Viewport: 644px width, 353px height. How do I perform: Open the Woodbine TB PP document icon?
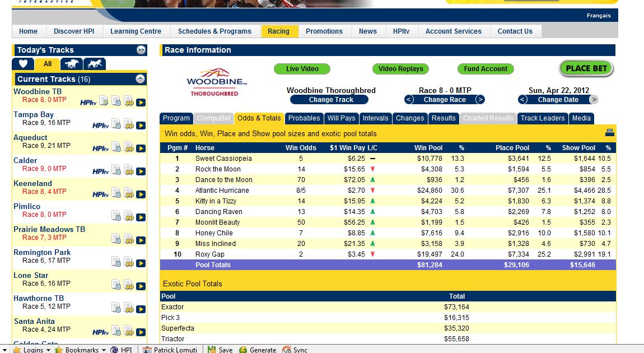[129, 101]
